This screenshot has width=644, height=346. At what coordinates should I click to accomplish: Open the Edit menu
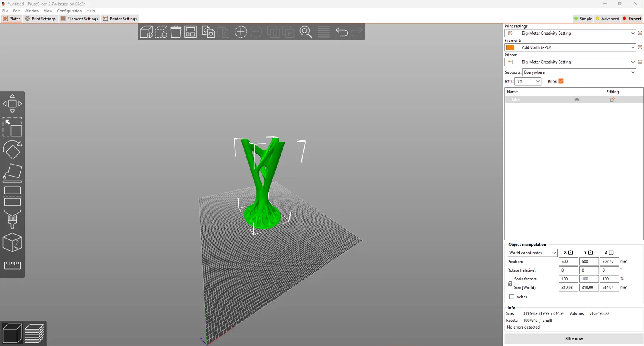17,11
